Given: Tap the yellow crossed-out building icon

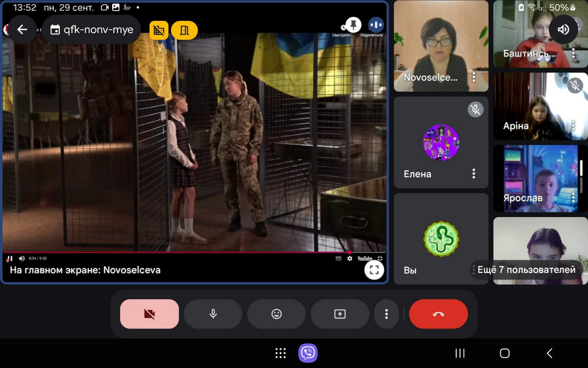Looking at the screenshot, I should [159, 30].
